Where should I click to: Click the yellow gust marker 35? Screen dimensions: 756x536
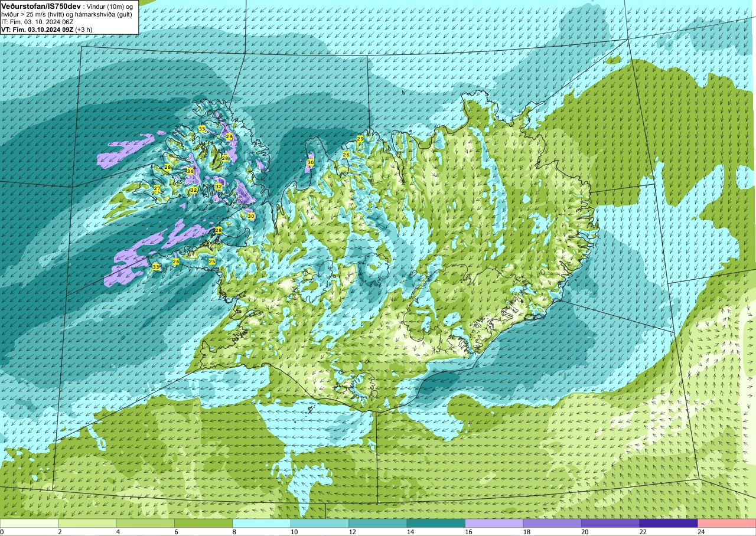tap(202, 129)
